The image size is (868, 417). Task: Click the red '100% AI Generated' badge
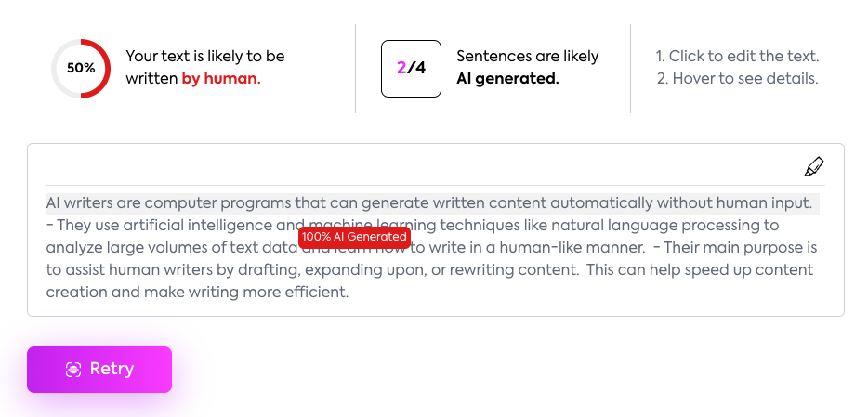pos(354,237)
